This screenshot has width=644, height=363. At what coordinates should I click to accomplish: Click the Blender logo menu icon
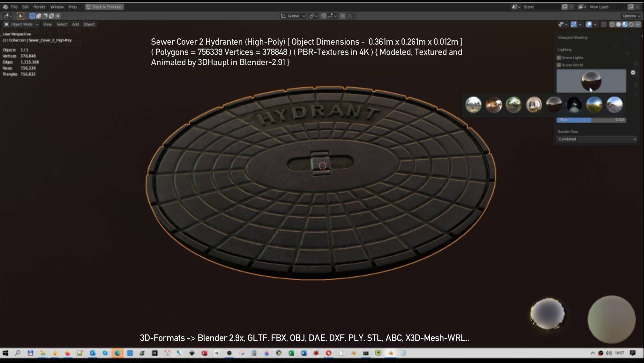pos(5,7)
